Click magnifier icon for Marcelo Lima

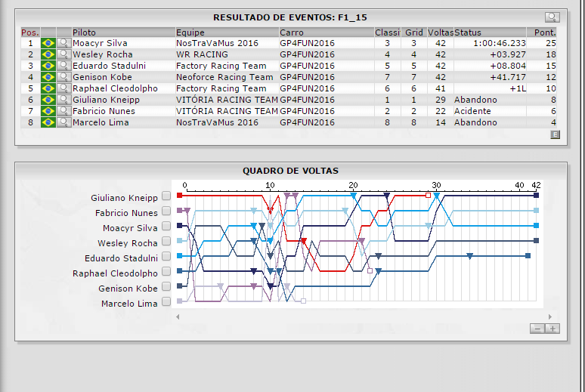coord(64,122)
